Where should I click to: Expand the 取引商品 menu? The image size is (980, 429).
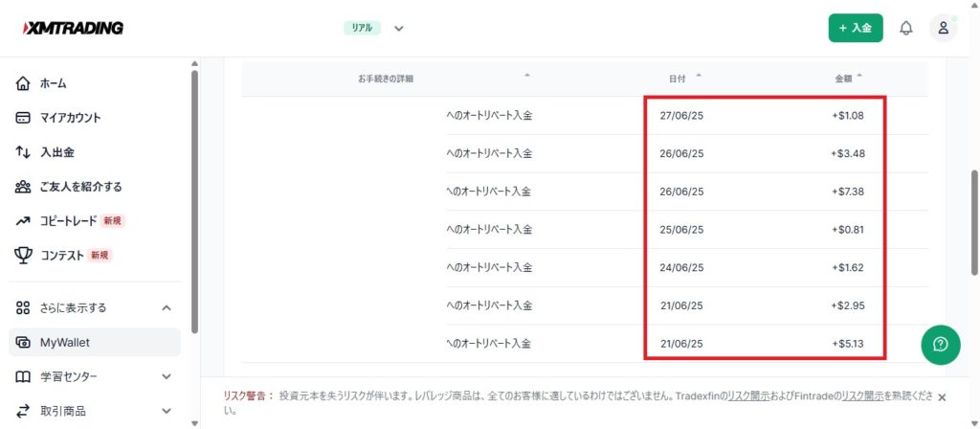(167, 411)
